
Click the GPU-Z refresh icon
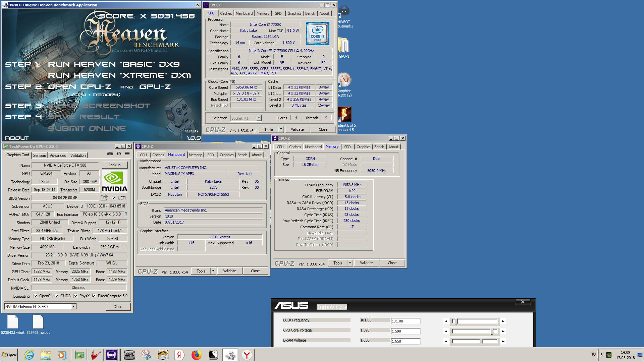[119, 154]
